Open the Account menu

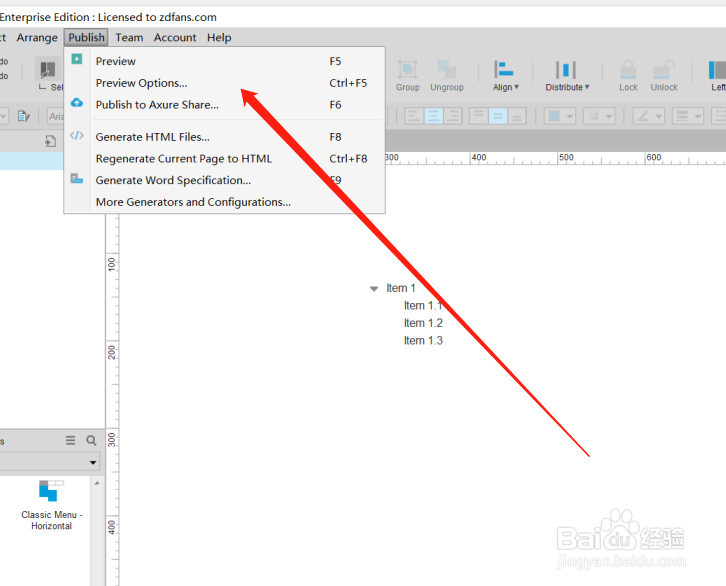coord(175,37)
